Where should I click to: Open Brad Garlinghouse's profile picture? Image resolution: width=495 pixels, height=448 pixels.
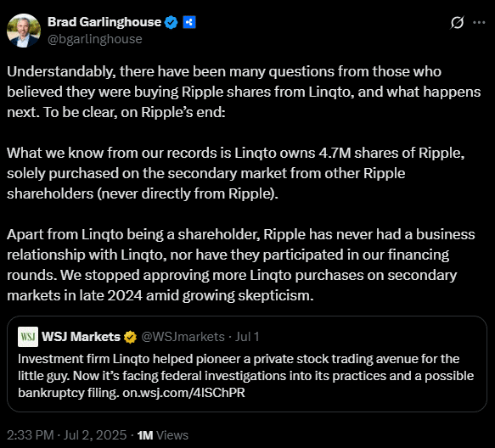(24, 31)
